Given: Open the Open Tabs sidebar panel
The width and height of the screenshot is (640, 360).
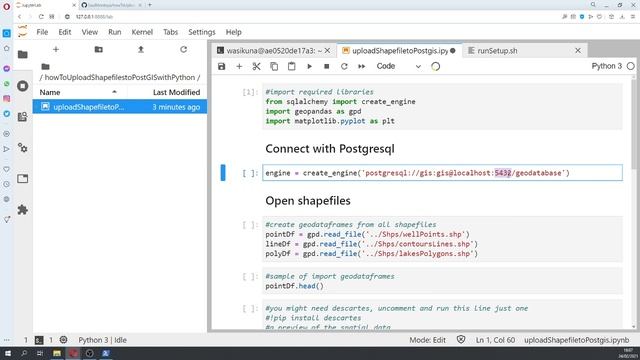Looking at the screenshot, I should 23,179.
